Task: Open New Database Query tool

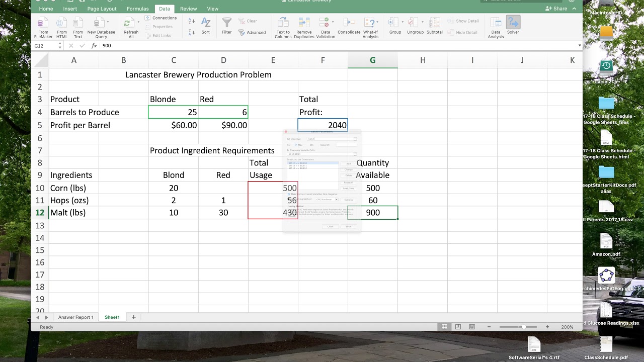Action: pyautogui.click(x=101, y=28)
